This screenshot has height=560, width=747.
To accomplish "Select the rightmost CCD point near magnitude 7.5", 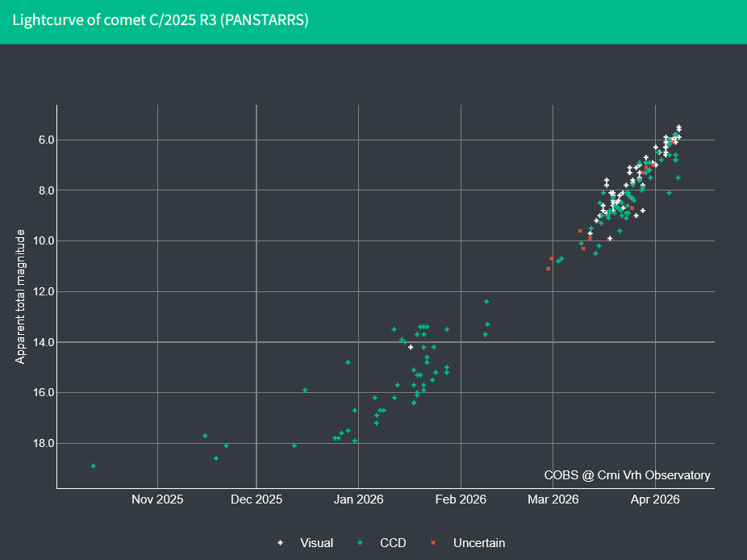I will click(678, 178).
